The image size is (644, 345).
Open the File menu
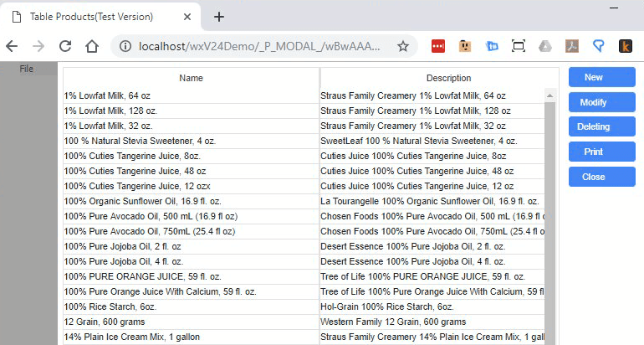click(x=27, y=69)
